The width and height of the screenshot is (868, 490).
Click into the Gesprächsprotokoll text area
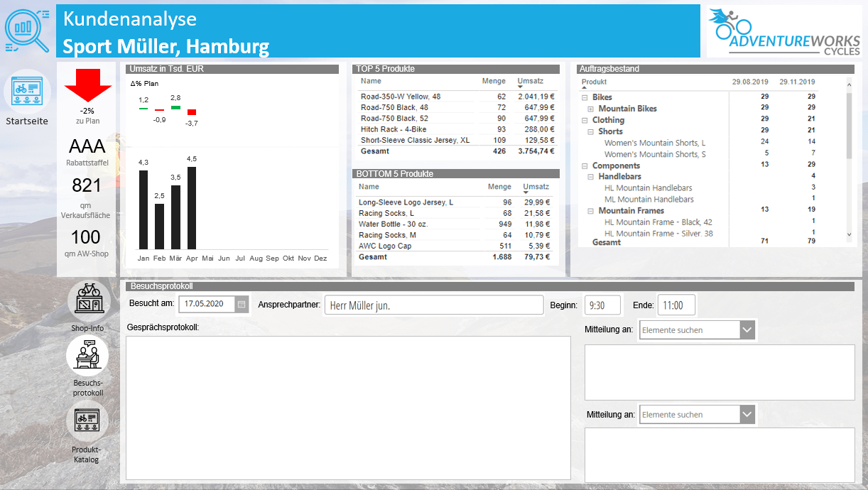tap(348, 408)
